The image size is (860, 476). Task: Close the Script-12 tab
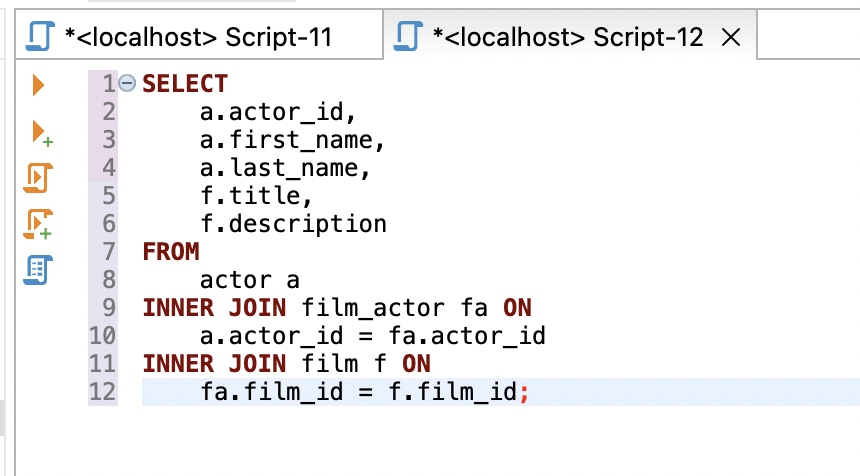pyautogui.click(x=730, y=38)
